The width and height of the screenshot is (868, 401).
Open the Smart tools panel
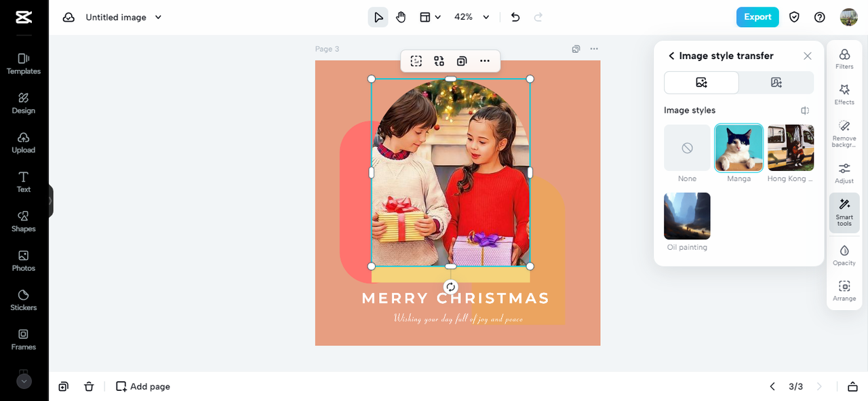844,212
